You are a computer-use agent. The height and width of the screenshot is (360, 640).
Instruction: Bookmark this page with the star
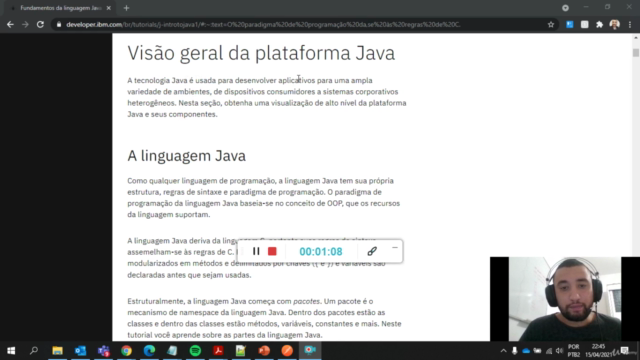pyautogui.click(x=551, y=24)
